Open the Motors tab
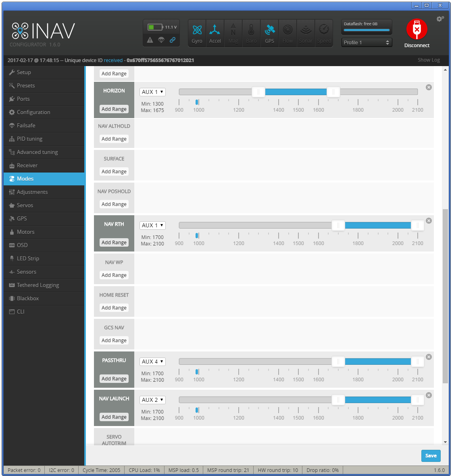Viewport: 452px width, 476px height. pos(44,232)
